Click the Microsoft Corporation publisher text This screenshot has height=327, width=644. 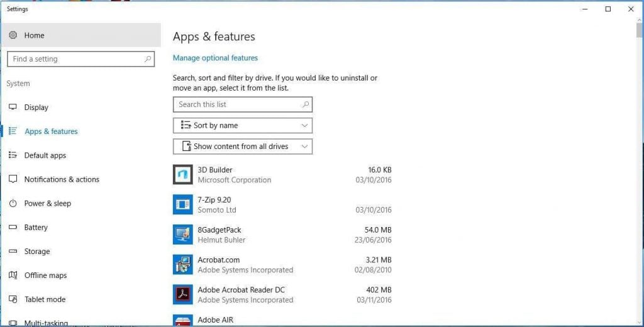coord(234,180)
